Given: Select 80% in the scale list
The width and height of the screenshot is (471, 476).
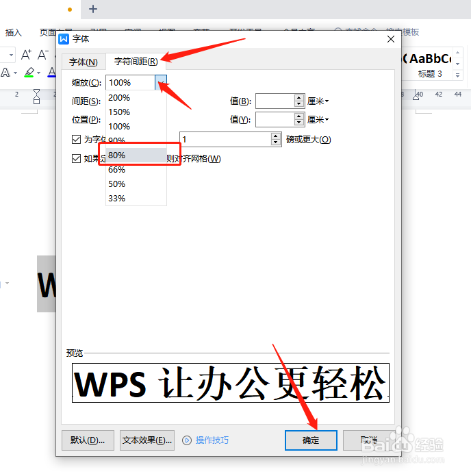Looking at the screenshot, I should 136,155.
